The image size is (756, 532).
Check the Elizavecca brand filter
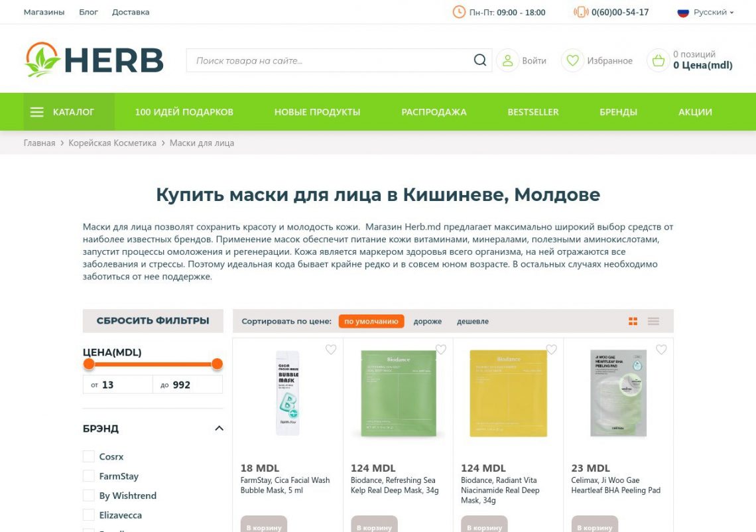[89, 515]
